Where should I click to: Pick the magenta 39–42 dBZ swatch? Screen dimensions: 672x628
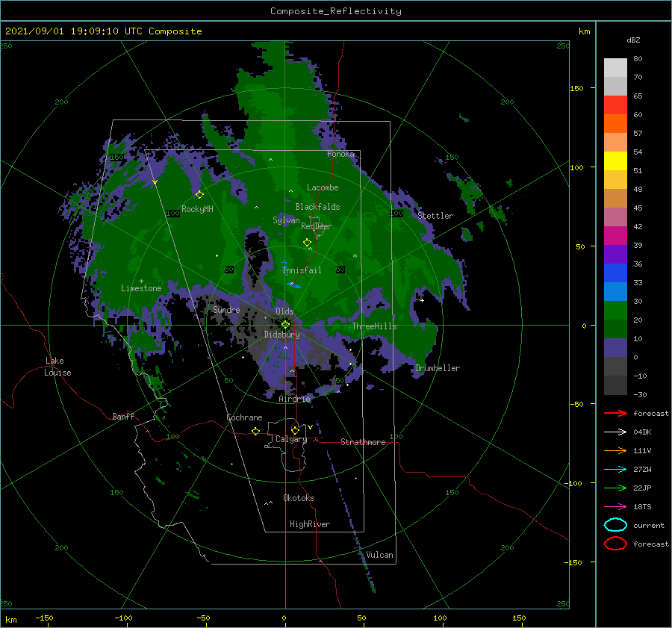pyautogui.click(x=615, y=235)
